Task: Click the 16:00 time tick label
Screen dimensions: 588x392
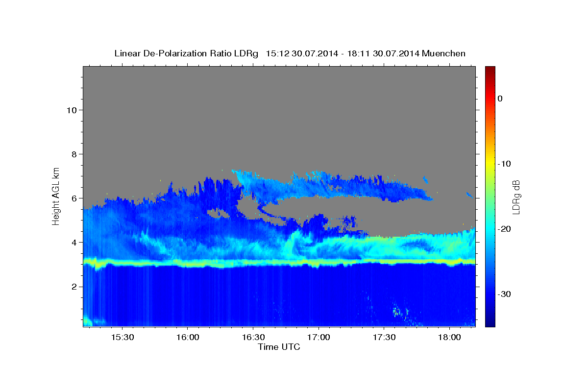Action: pos(188,338)
